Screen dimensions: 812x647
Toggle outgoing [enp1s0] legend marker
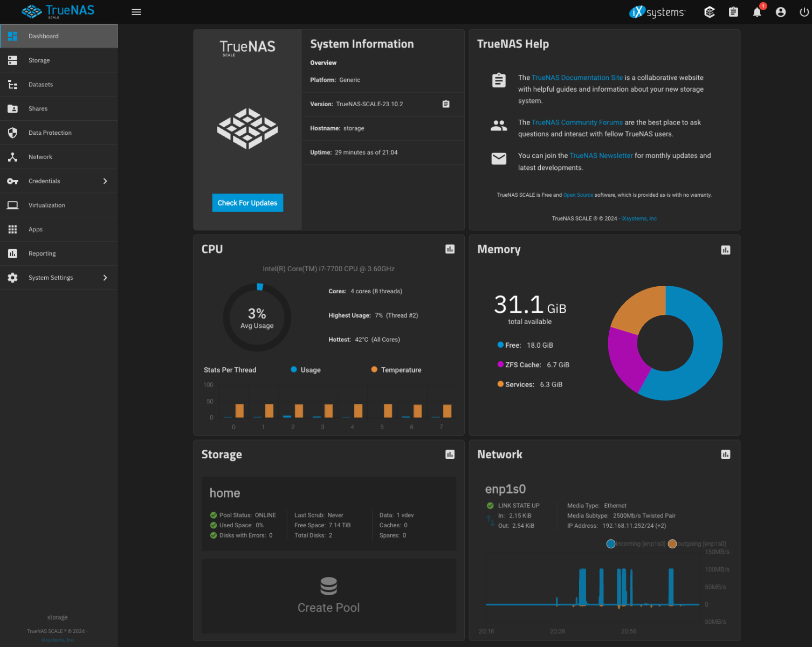pyautogui.click(x=672, y=543)
